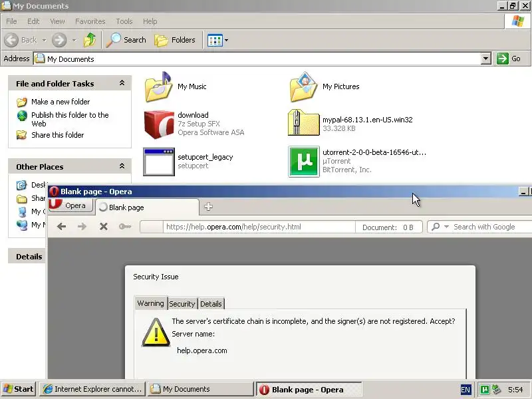Switch to the Warning tab
The width and height of the screenshot is (532, 399).
[x=151, y=303]
